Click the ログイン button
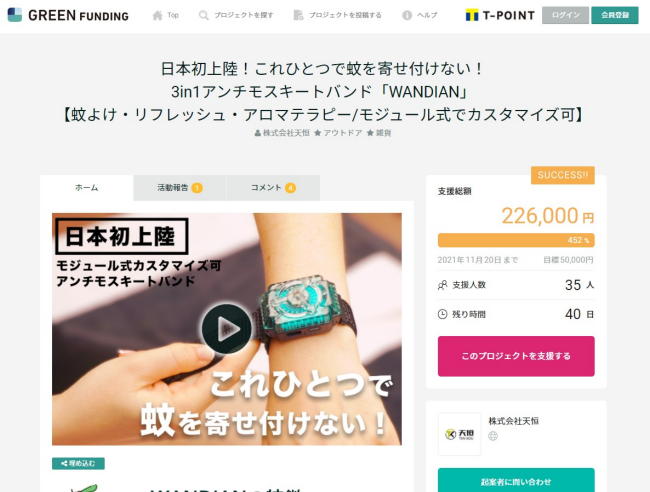The image size is (650, 492). [x=565, y=15]
